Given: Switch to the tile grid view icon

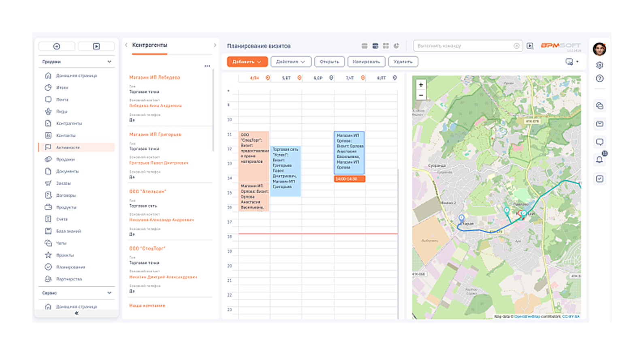Looking at the screenshot, I should click(386, 46).
